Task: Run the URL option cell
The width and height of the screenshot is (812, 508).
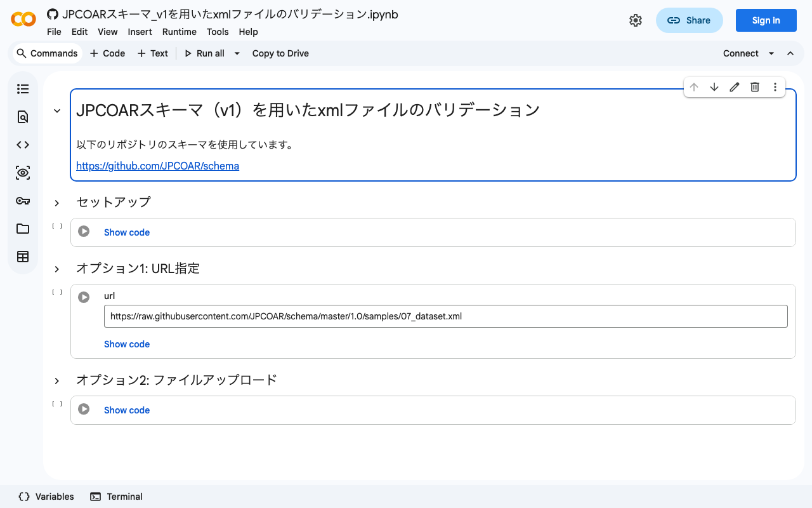Action: pyautogui.click(x=84, y=297)
